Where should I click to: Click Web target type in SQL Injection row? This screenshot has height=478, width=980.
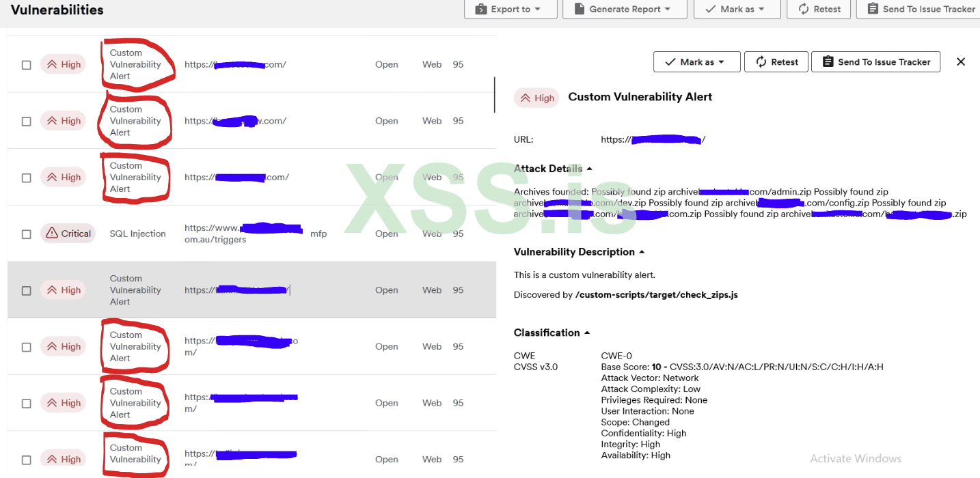click(x=432, y=234)
